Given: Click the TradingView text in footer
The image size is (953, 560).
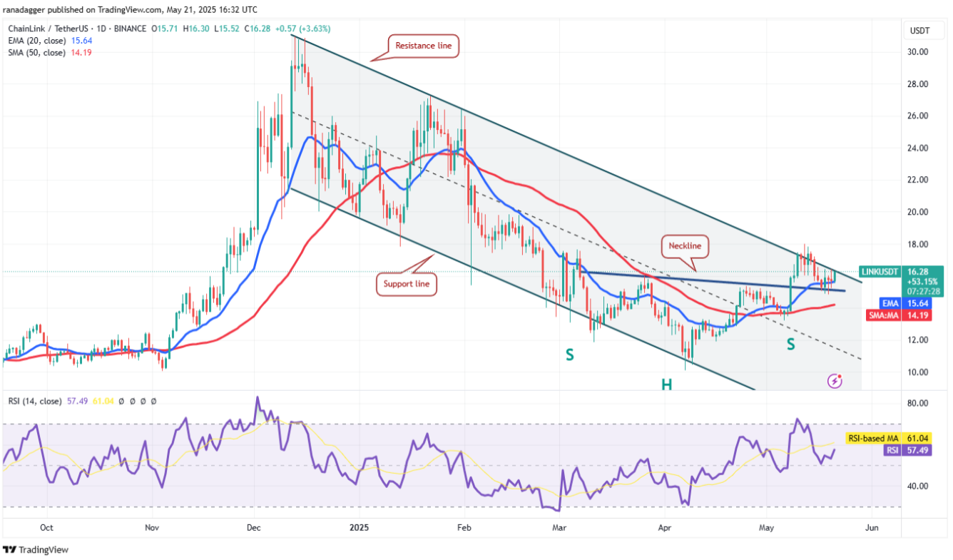Looking at the screenshot, I should (x=44, y=550).
